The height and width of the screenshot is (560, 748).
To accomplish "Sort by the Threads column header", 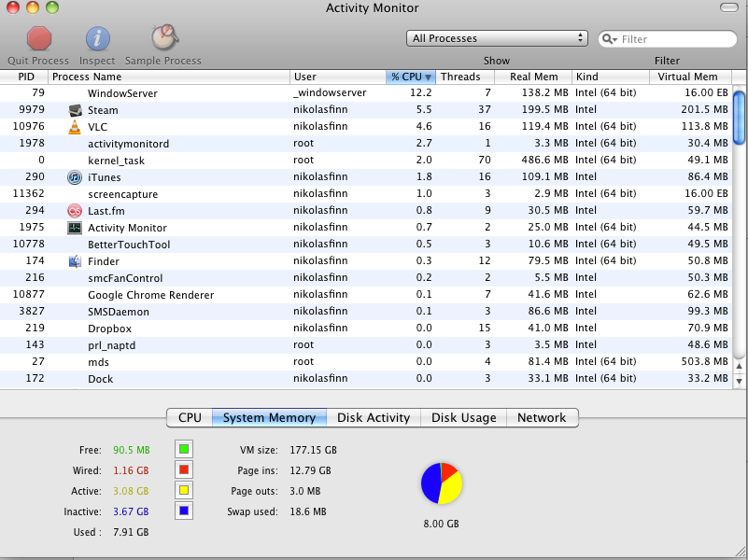I will pos(465,77).
